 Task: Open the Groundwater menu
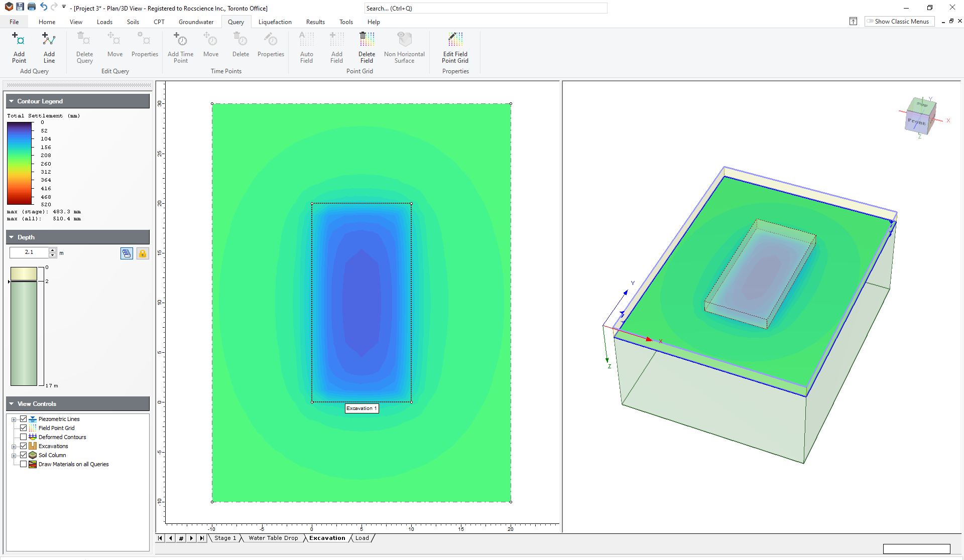tap(195, 22)
